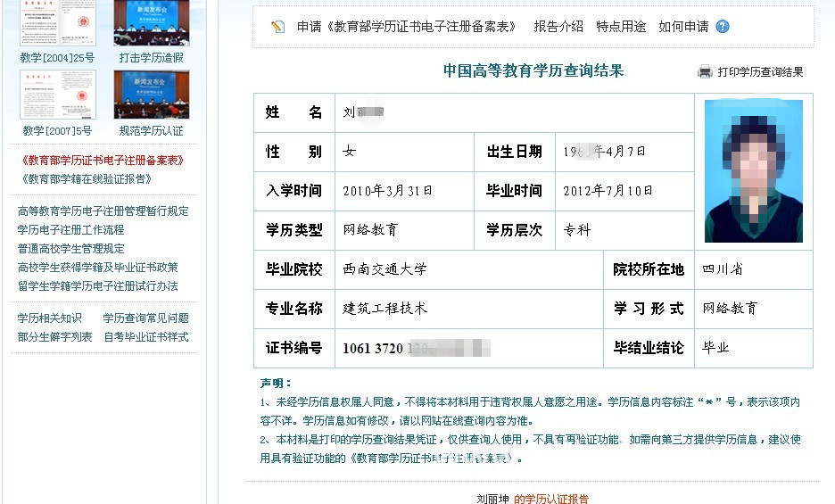The image size is (835, 504).
Task: Open the 学历查询常见问题 link
Action: tap(146, 318)
